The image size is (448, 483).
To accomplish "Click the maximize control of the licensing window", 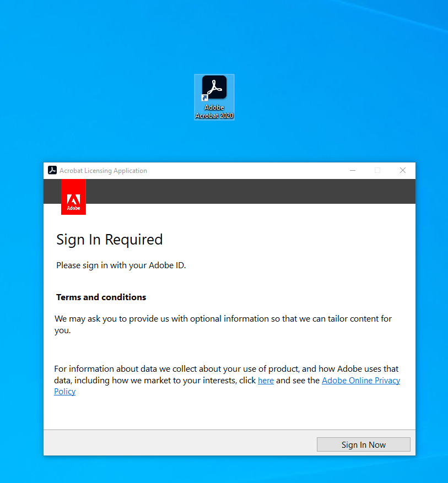I will pos(377,170).
